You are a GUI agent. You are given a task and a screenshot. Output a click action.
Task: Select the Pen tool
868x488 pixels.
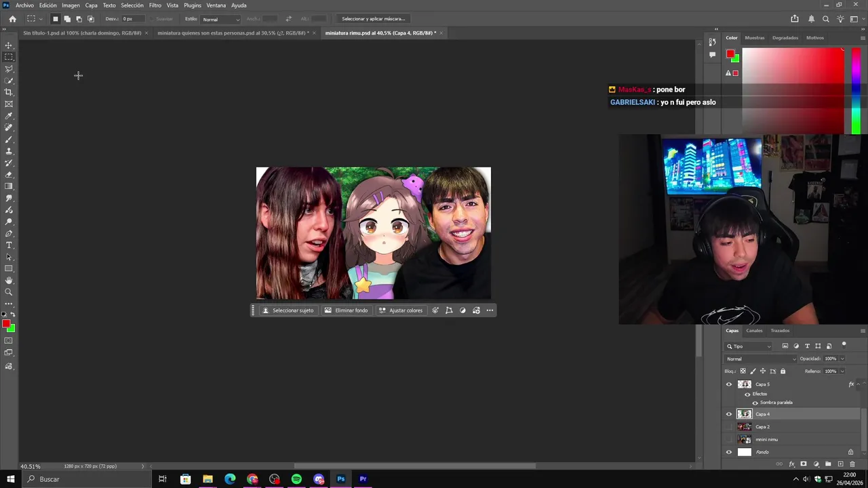coord(9,233)
